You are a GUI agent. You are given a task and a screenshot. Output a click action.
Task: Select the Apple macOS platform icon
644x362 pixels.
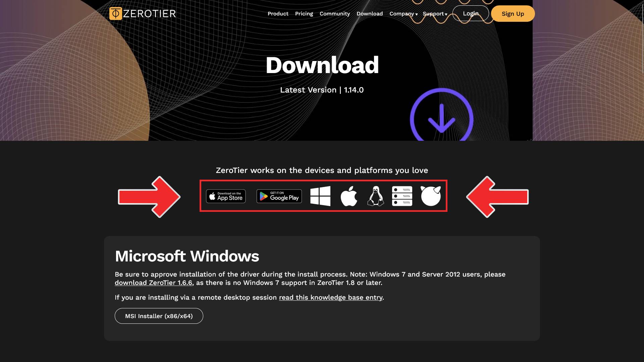point(349,196)
